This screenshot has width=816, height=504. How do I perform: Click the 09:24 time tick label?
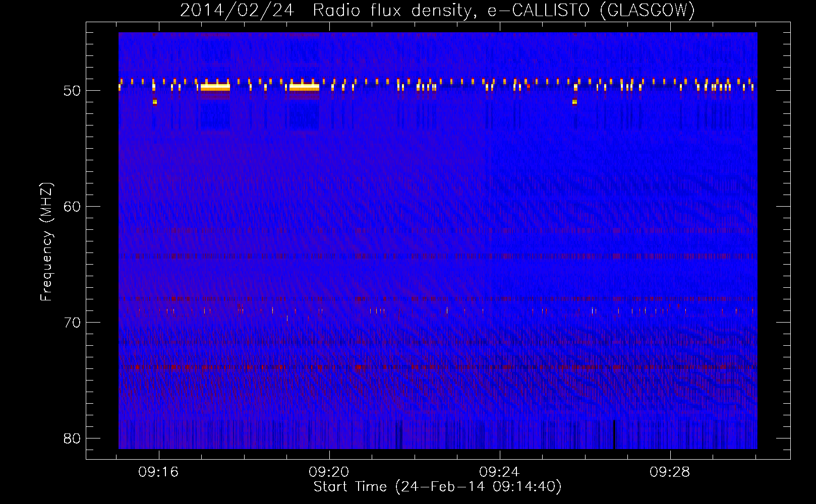499,472
